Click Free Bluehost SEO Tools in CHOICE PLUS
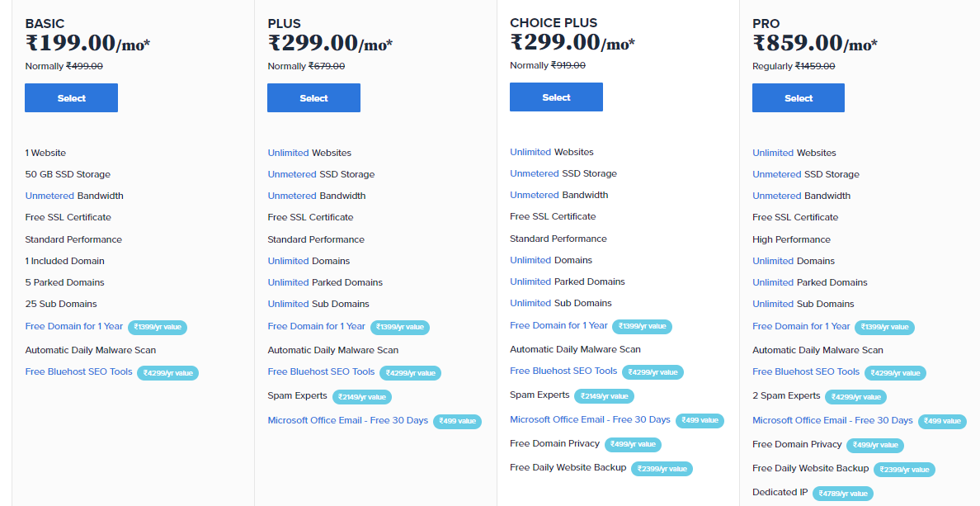The image size is (980, 506). (x=563, y=371)
